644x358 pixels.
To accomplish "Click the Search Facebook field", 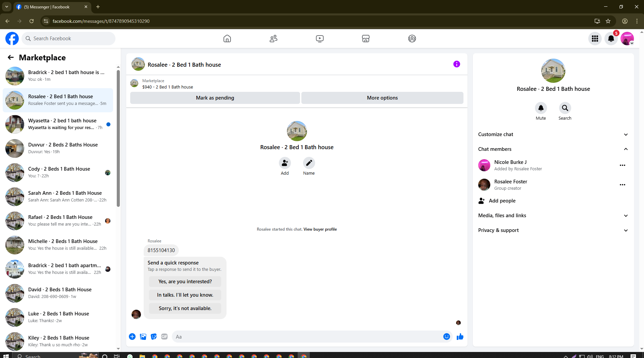I will 68,39.
